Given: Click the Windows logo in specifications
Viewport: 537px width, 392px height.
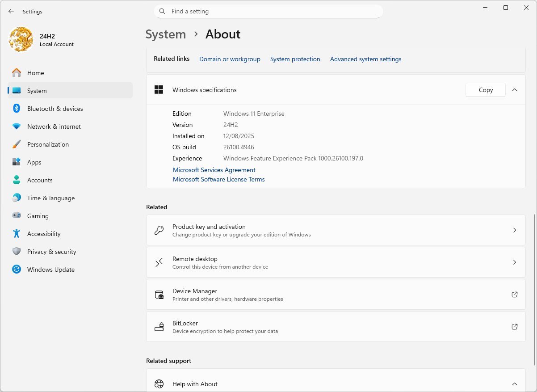Looking at the screenshot, I should point(159,90).
